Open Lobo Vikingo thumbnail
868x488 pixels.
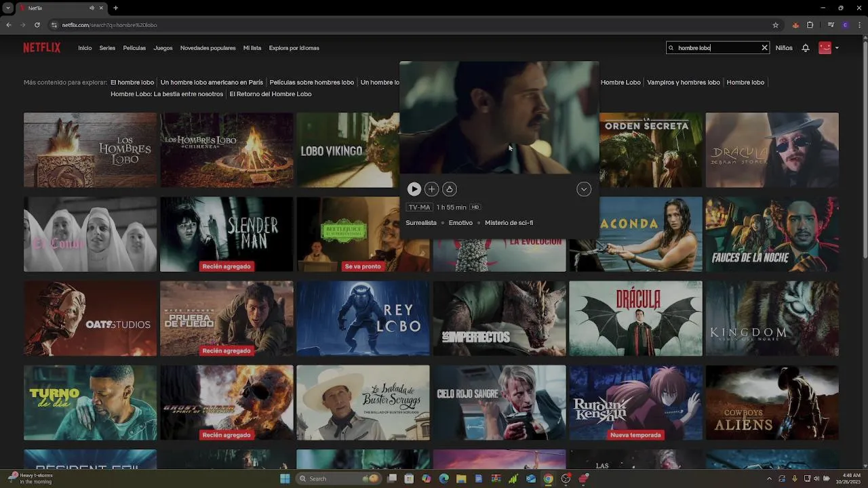[347, 150]
